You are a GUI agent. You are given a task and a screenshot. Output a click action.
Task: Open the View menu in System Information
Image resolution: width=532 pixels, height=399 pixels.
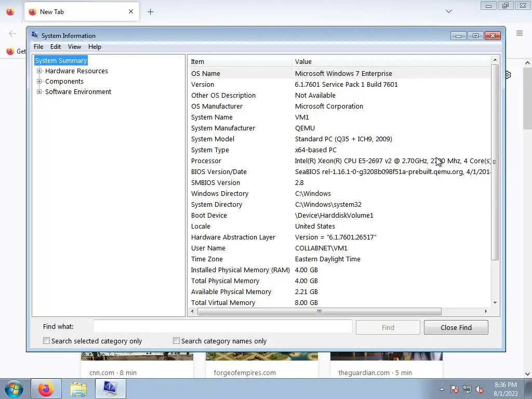(x=74, y=47)
